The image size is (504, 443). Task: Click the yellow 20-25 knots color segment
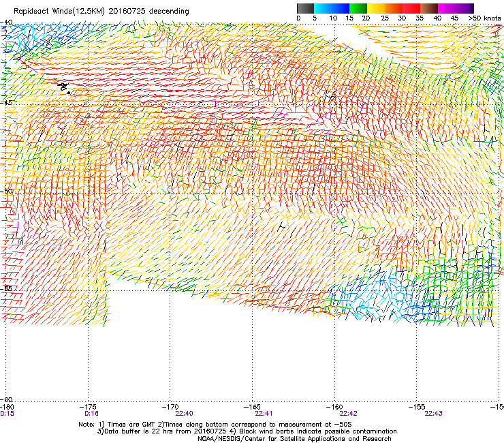[x=376, y=8]
